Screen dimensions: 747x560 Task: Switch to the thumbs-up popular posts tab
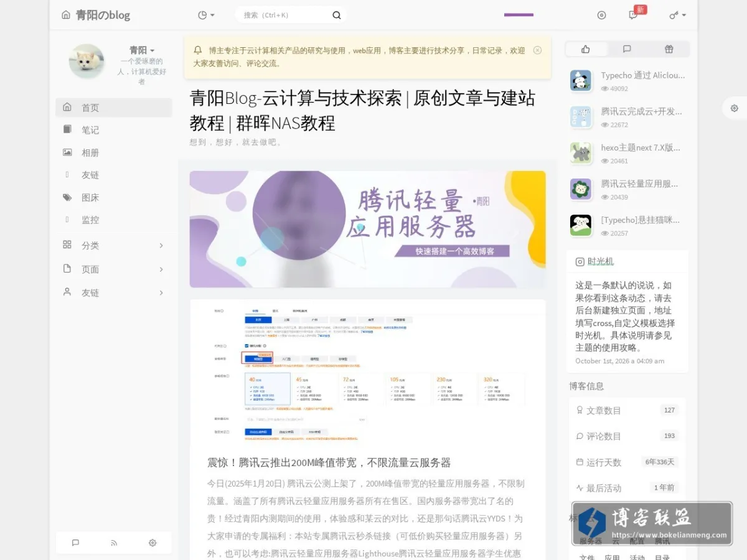585,49
